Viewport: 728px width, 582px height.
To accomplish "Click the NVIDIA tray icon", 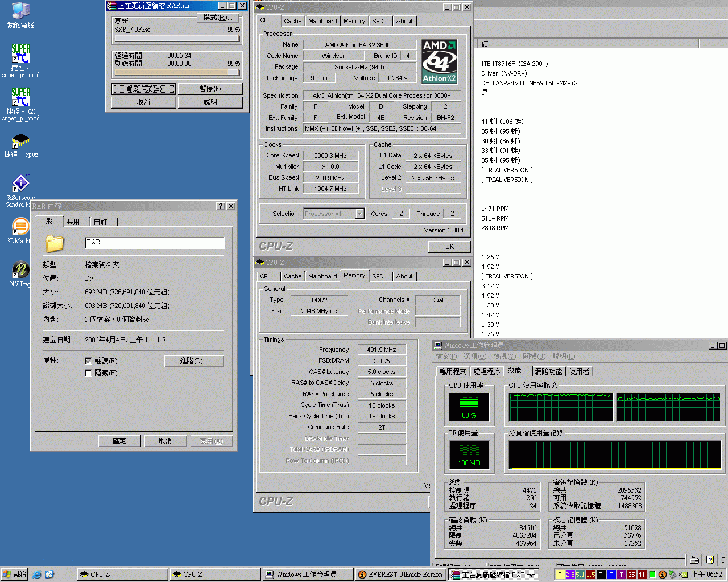I will coord(682,575).
